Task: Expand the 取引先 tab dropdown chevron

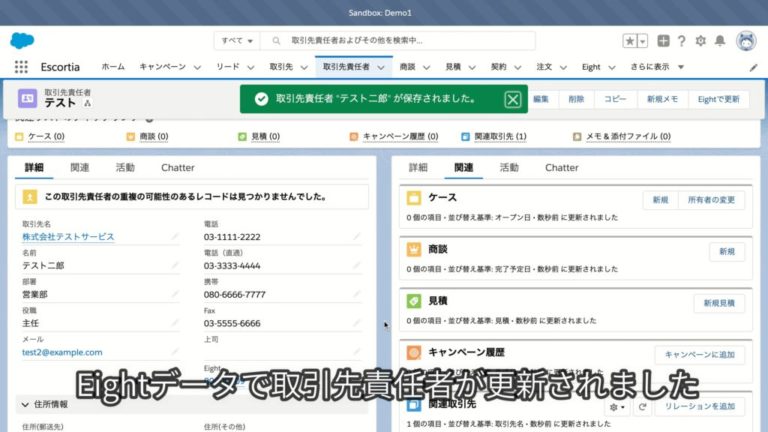Action: click(x=301, y=67)
